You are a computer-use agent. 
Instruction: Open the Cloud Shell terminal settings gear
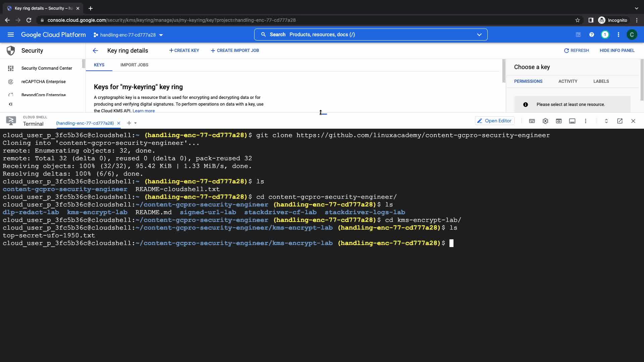[545, 121]
